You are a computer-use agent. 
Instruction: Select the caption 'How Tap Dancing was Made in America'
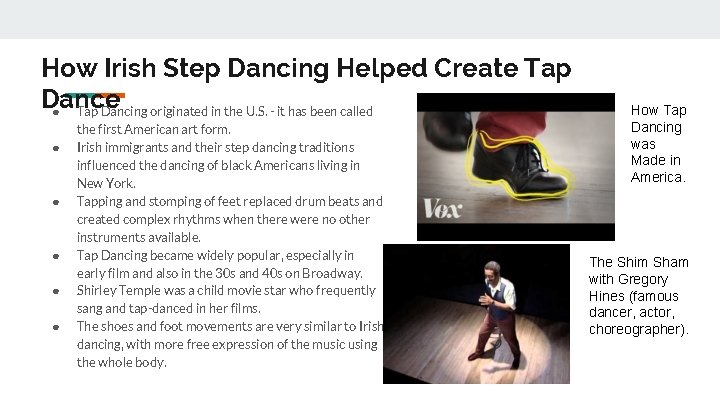[658, 143]
